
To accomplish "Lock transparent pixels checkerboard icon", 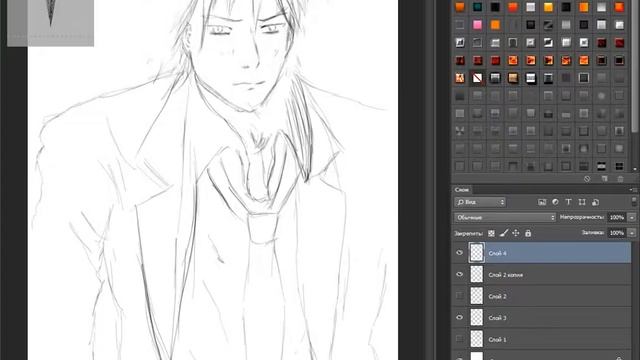I will (491, 233).
